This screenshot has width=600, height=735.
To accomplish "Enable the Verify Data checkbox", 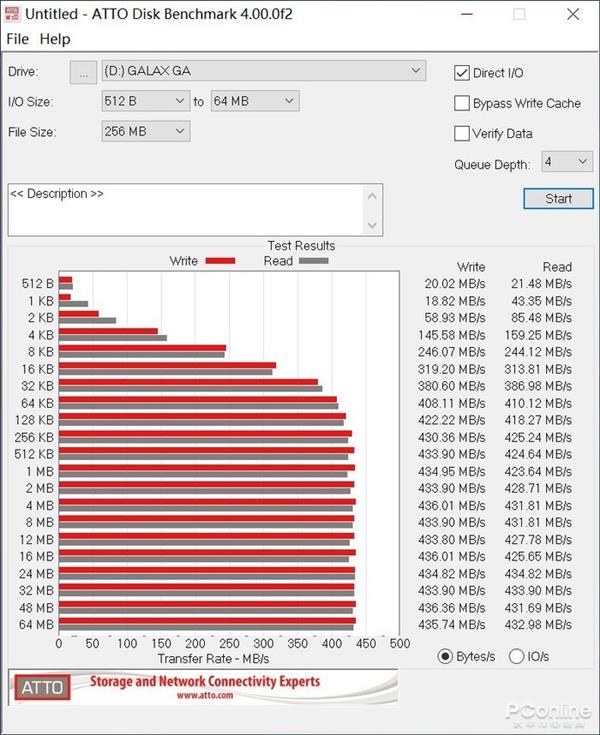I will [x=462, y=134].
